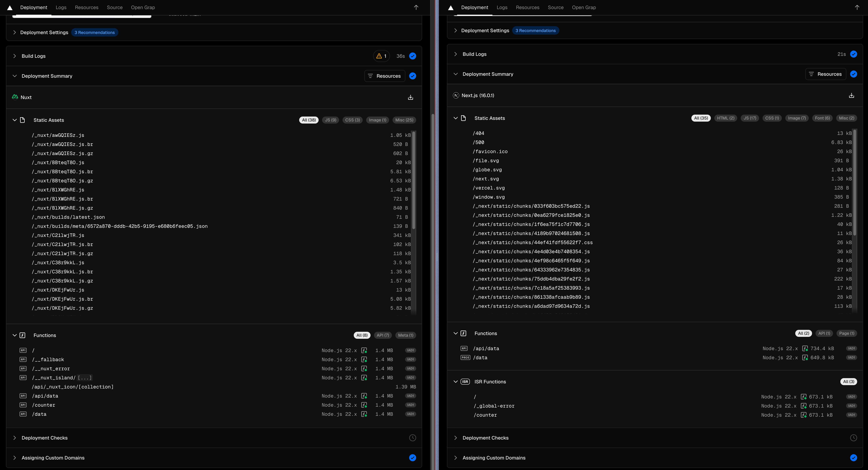The width and height of the screenshot is (868, 470).
Task: Open the Logs tab in left pane
Action: (x=61, y=7)
